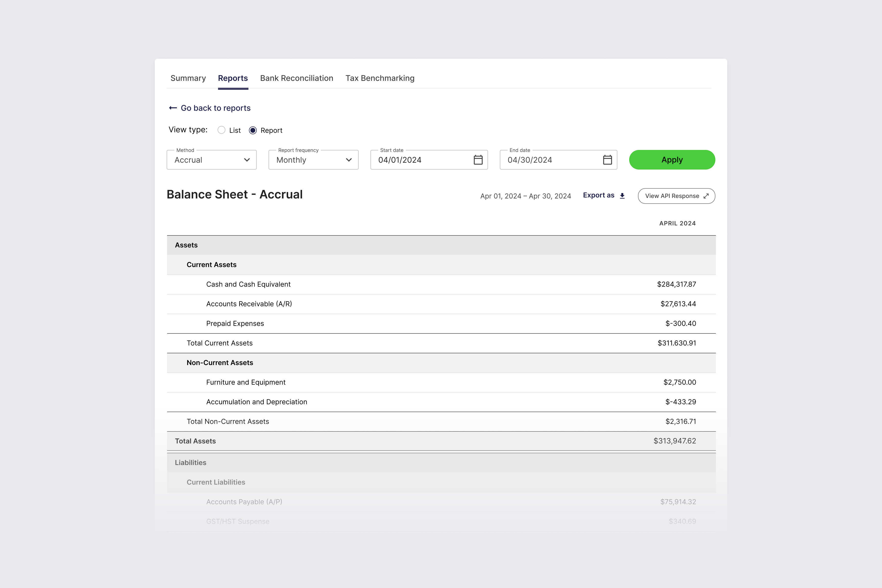Screen dimensions: 882x588
Task: Open the Bank Reconciliation tab
Action: (296, 78)
